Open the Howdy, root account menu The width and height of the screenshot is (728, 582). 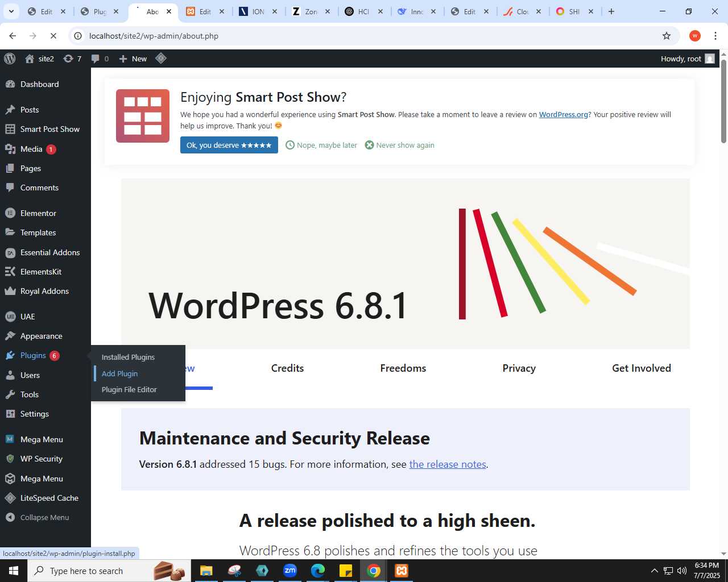(x=688, y=59)
